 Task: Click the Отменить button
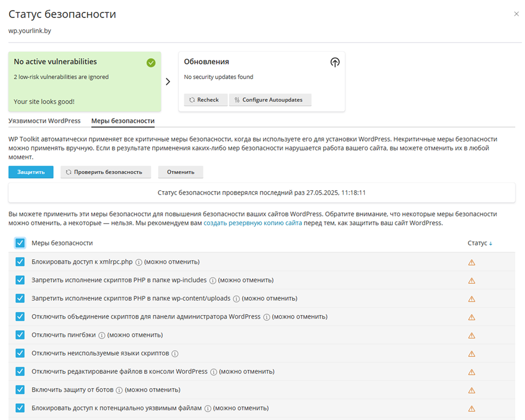click(181, 172)
